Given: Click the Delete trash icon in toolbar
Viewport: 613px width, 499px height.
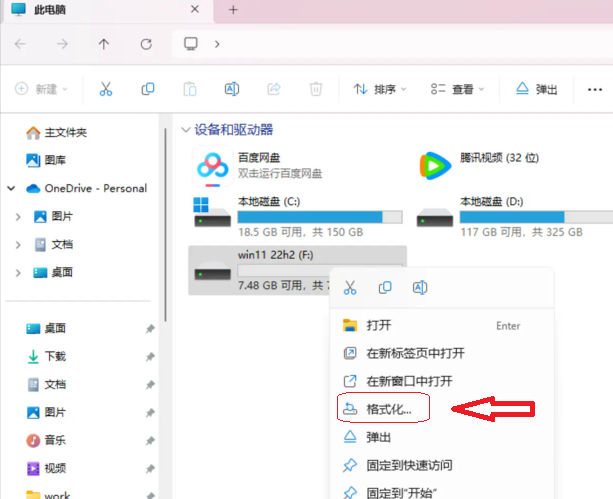Looking at the screenshot, I should pyautogui.click(x=316, y=89).
